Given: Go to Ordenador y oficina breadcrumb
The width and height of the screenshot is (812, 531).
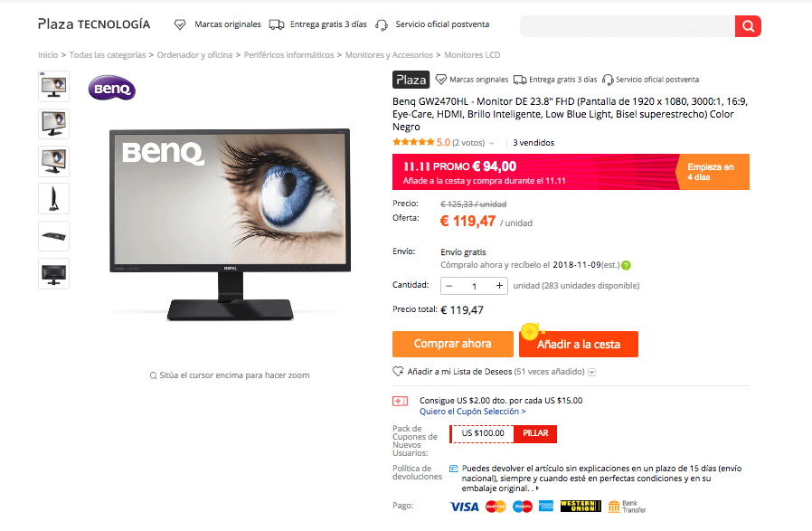Looking at the screenshot, I should 194,55.
